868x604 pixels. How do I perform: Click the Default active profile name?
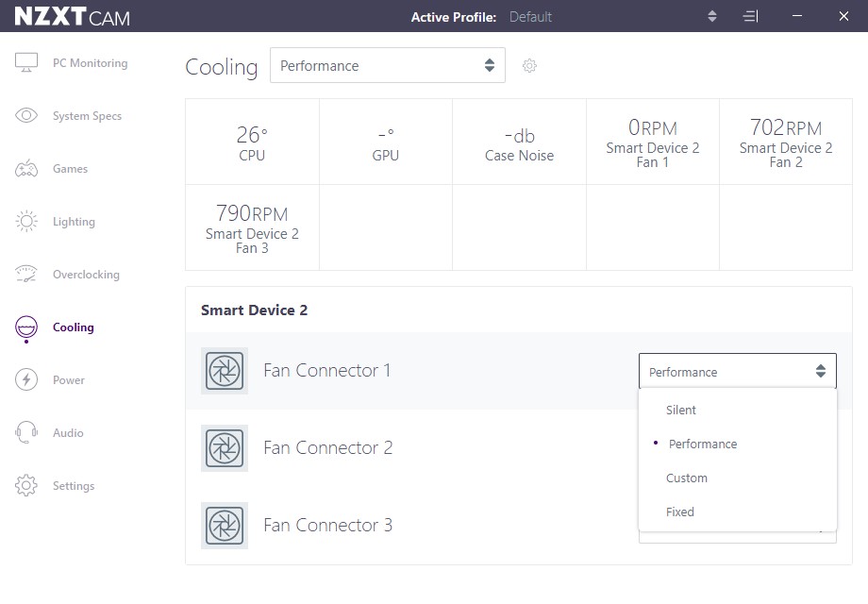pyautogui.click(x=530, y=17)
